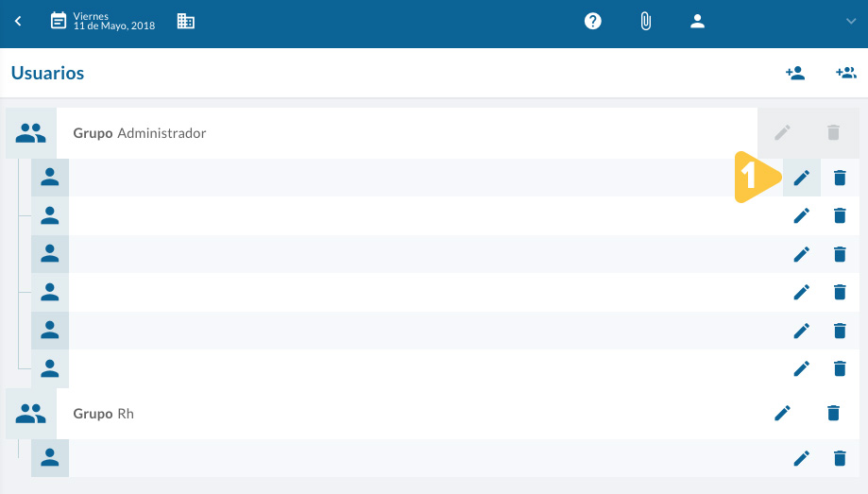Viewport: 868px width, 494px height.
Task: Open the company building icon
Action: click(185, 21)
